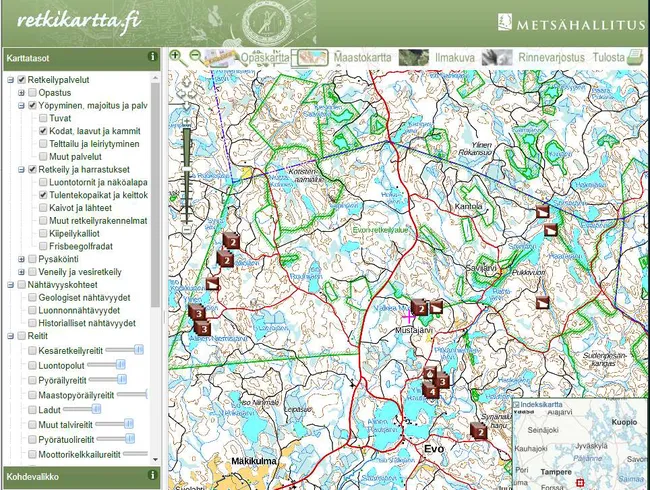Image resolution: width=650 pixels, height=490 pixels.
Task: Uncheck Kodat, laavut ja kammit layer
Action: 42,131
